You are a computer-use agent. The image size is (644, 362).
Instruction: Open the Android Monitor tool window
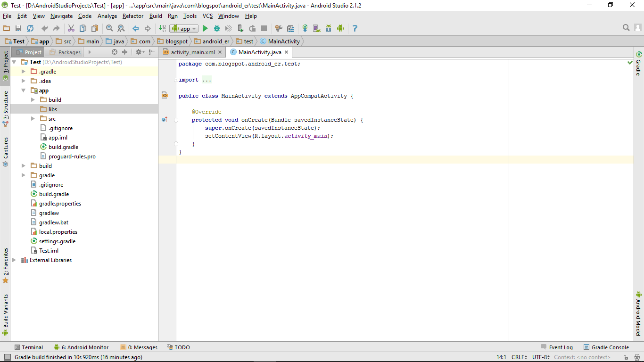click(x=81, y=347)
